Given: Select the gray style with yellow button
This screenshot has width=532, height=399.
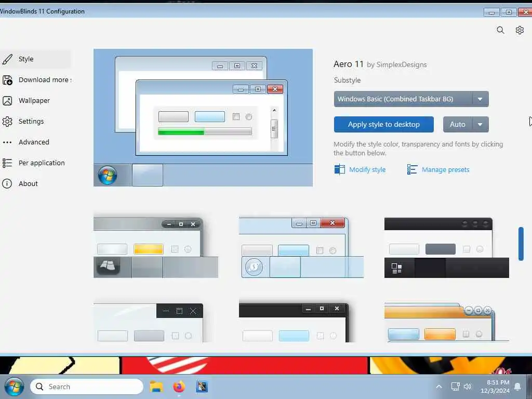Looking at the screenshot, I should 156,248.
